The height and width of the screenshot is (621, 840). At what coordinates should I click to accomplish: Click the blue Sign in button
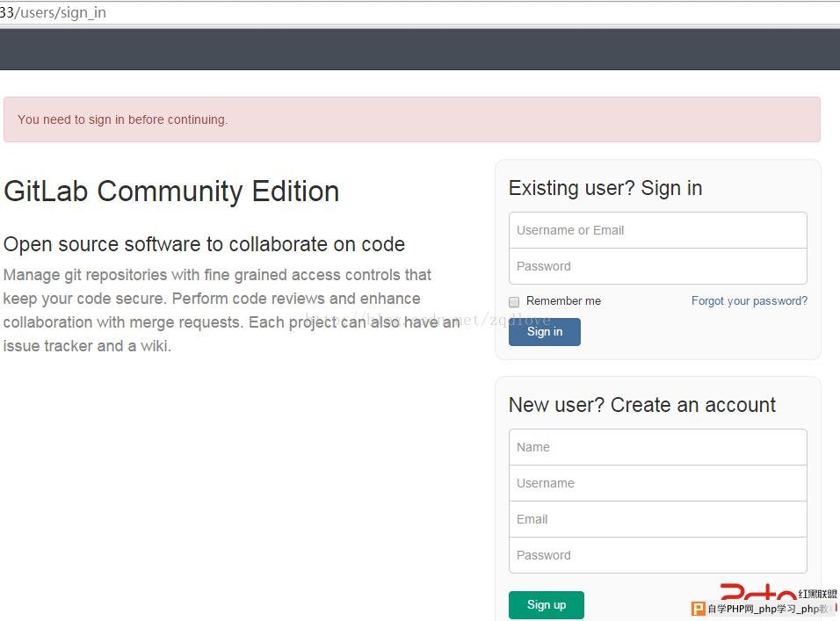point(544,332)
